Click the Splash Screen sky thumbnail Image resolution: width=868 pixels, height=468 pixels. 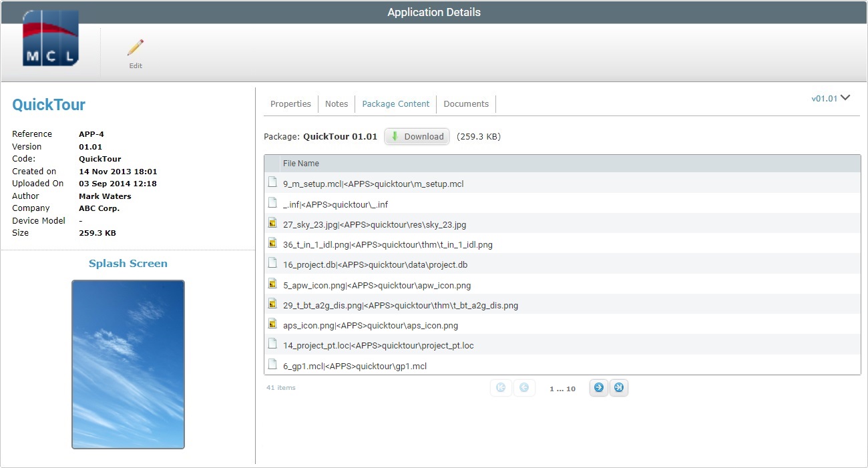pos(128,364)
